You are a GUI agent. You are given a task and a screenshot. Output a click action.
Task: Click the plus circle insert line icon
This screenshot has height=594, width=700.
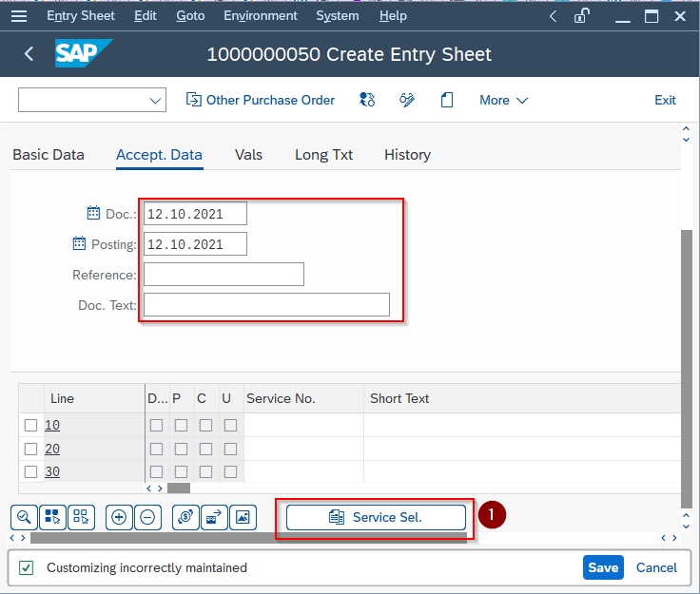pyautogui.click(x=119, y=517)
